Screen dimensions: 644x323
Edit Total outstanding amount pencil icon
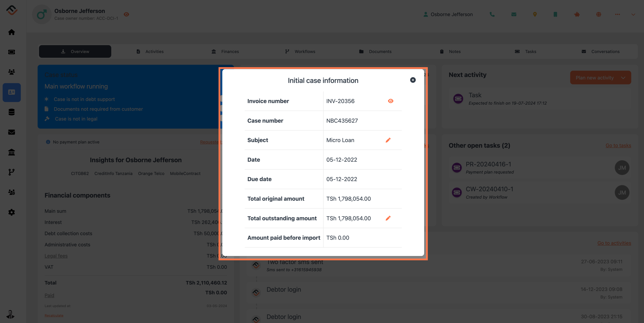tap(388, 218)
